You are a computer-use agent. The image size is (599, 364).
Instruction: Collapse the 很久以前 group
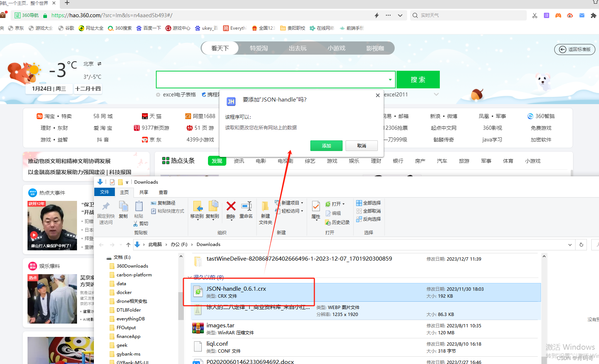click(x=190, y=277)
